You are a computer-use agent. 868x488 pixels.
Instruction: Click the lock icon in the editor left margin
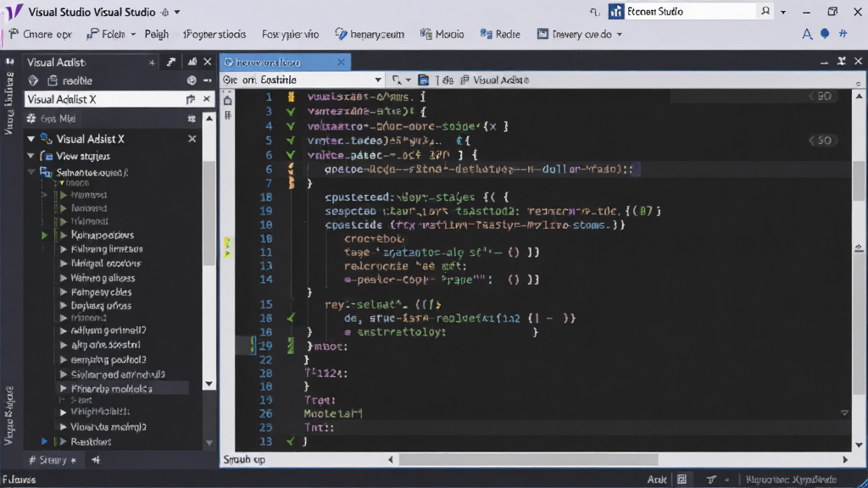pos(227,100)
